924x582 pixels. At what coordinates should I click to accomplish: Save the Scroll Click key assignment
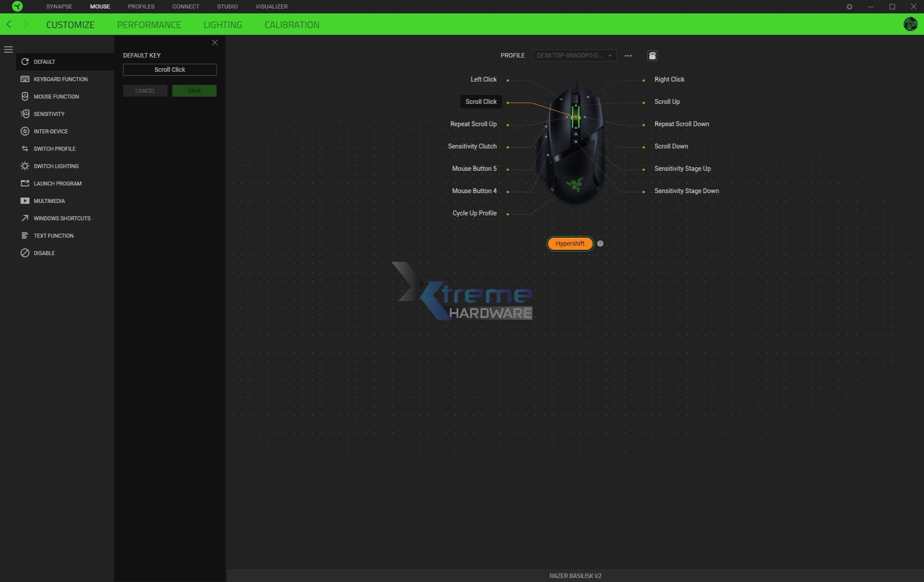194,91
